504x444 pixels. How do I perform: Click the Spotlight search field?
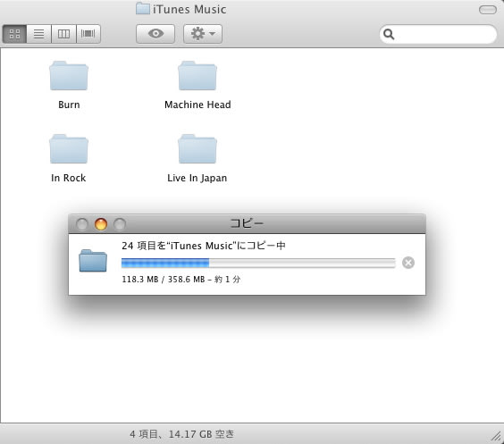pos(438,34)
